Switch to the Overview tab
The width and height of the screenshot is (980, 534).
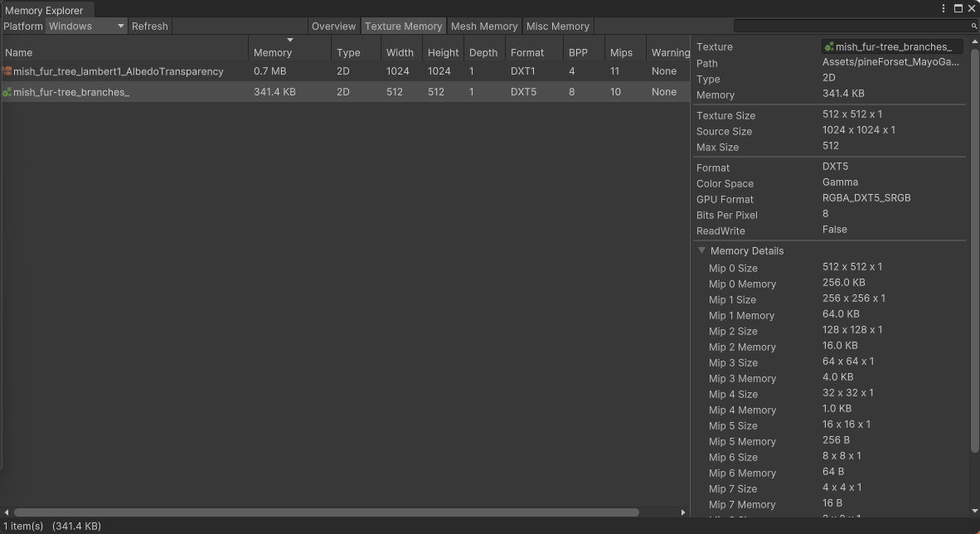click(333, 27)
